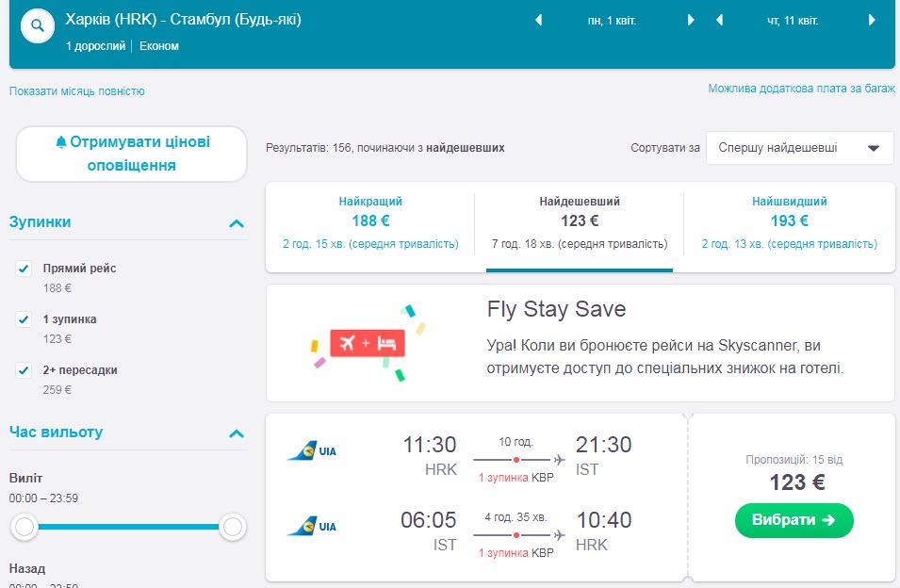Collapse the Зупинки filter section
This screenshot has width=900, height=588.
[x=237, y=223]
